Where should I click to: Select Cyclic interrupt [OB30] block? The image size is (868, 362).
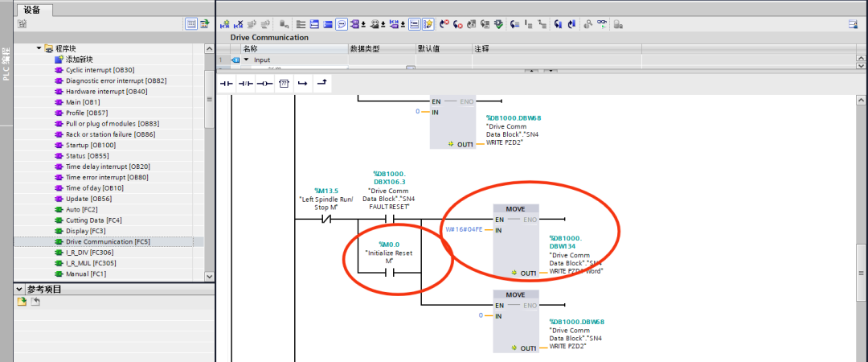(x=100, y=70)
